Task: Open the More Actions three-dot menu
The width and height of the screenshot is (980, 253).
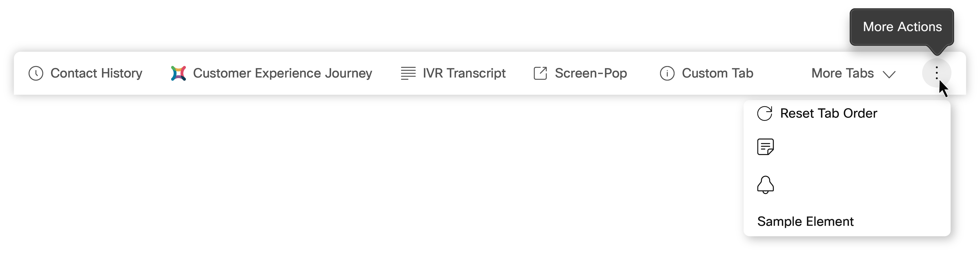Action: [x=937, y=73]
